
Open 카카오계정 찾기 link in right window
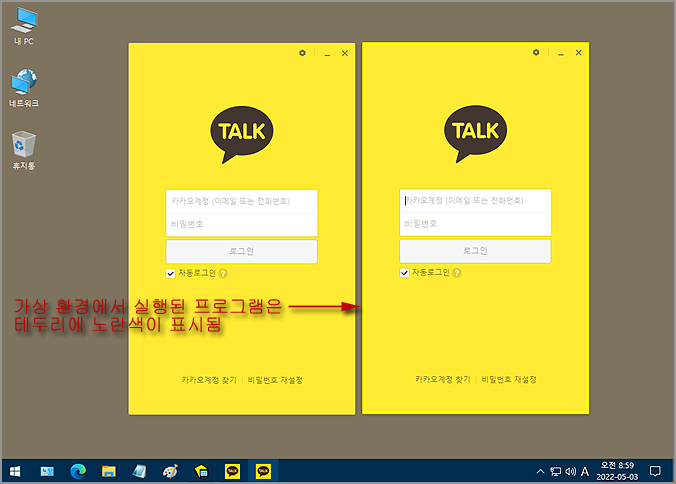443,379
